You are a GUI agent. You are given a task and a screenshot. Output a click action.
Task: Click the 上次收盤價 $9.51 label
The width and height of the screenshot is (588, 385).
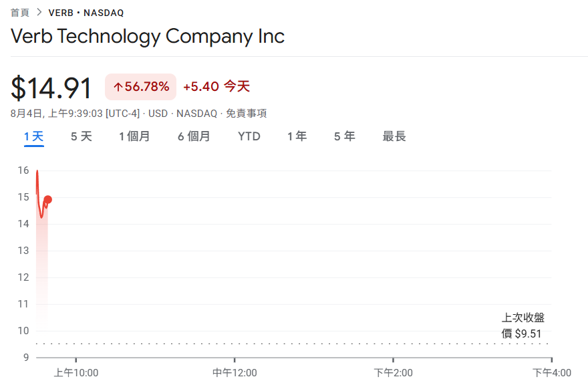tap(523, 326)
